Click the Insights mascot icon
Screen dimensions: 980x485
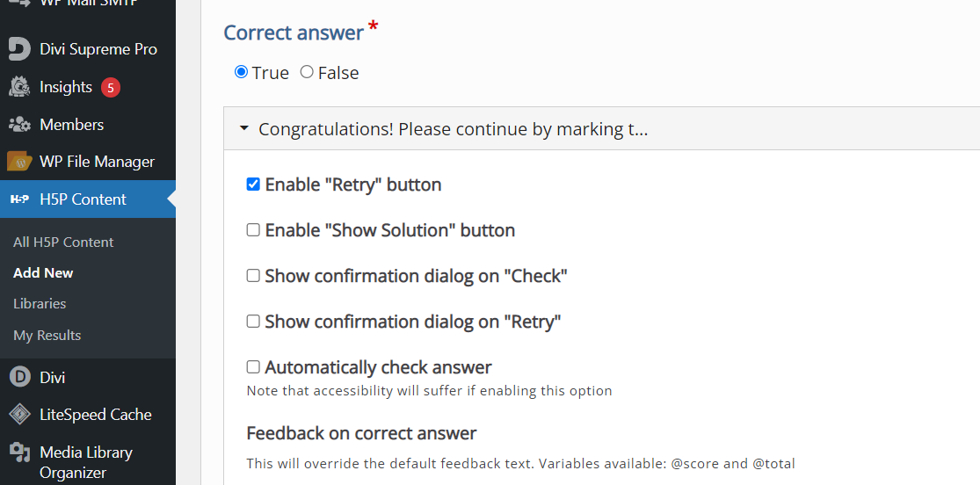pyautogui.click(x=19, y=87)
